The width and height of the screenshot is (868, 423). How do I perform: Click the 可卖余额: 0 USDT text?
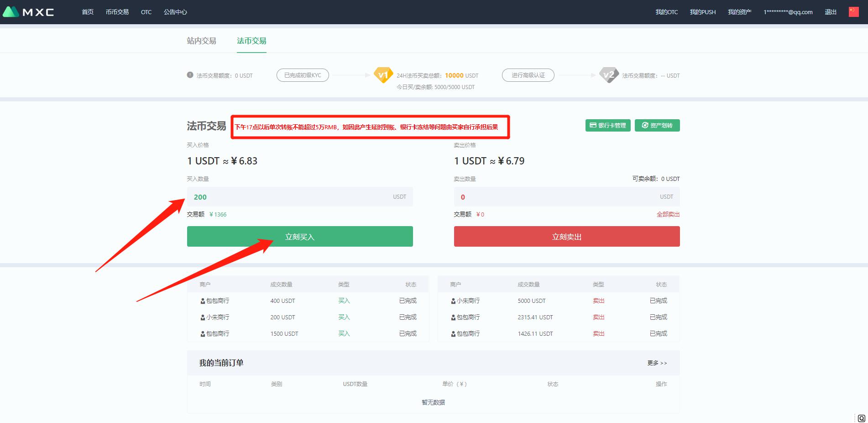[x=656, y=179]
